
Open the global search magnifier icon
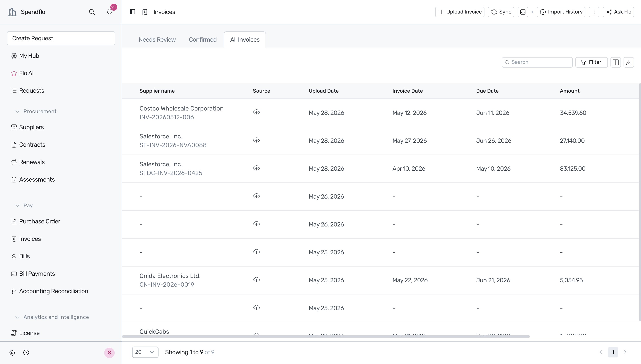[x=92, y=12]
